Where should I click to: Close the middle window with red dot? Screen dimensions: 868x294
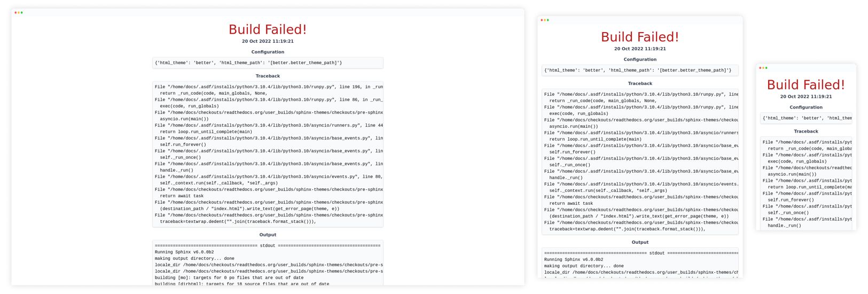[542, 20]
